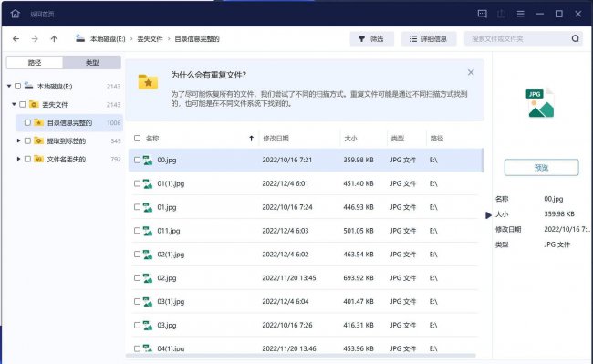593x364 pixels.
Task: Click the search magnifier icon
Action: tap(576, 38)
